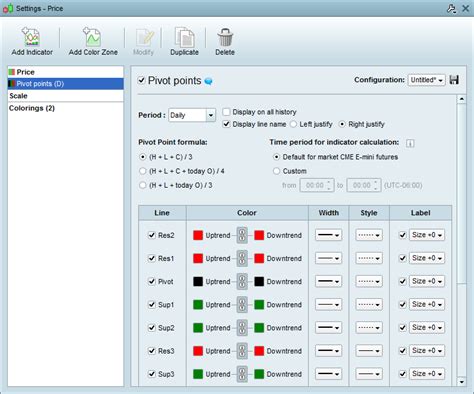Click the Res2 uptrend/downtrend color link icon
Screen dimensions: 474x394
point(242,235)
